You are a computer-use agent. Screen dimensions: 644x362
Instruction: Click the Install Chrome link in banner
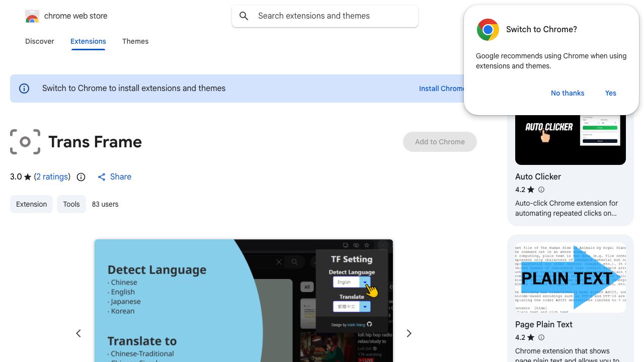pyautogui.click(x=442, y=88)
